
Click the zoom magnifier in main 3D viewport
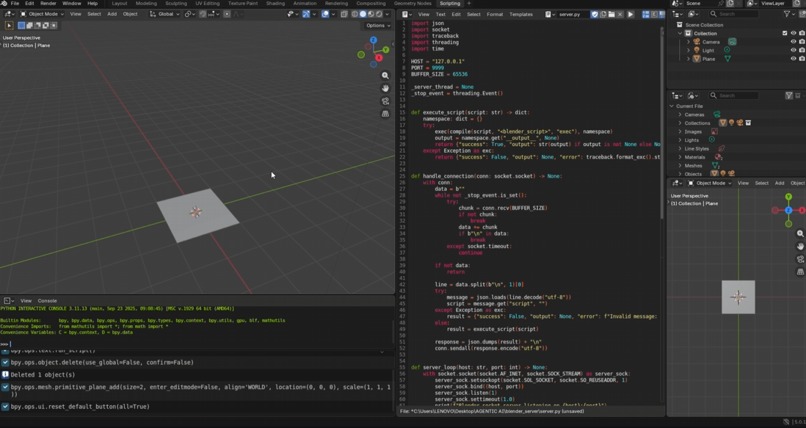point(385,76)
